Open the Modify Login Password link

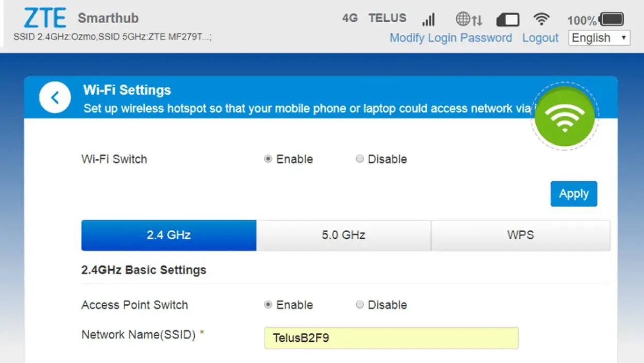tap(451, 38)
